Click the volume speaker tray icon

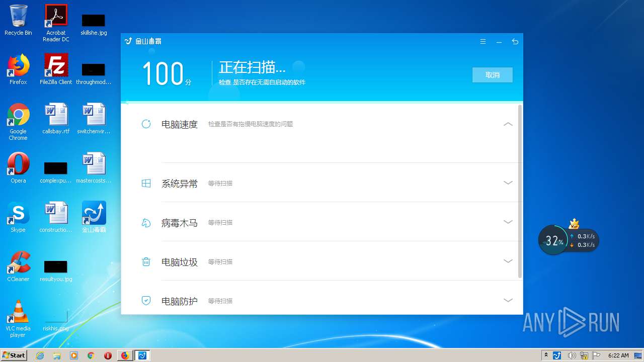[x=571, y=355]
